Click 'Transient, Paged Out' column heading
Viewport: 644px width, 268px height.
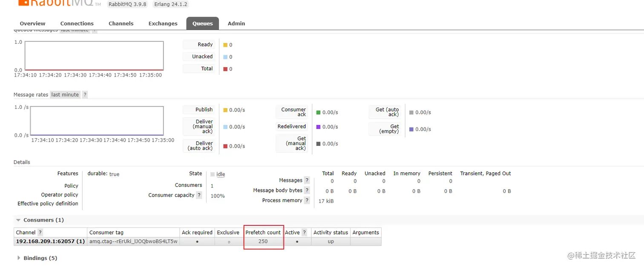[486, 174]
